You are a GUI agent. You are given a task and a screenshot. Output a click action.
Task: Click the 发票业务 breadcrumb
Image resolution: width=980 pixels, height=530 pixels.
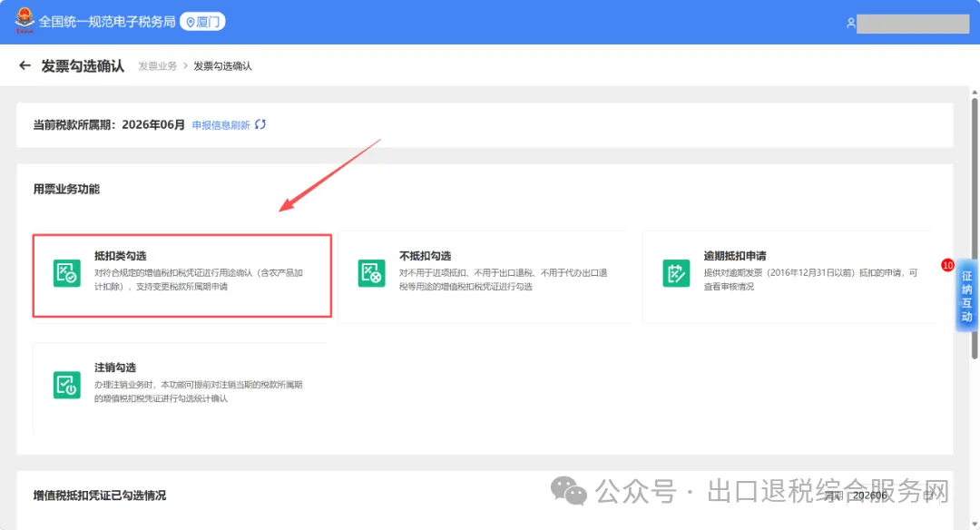pyautogui.click(x=158, y=66)
